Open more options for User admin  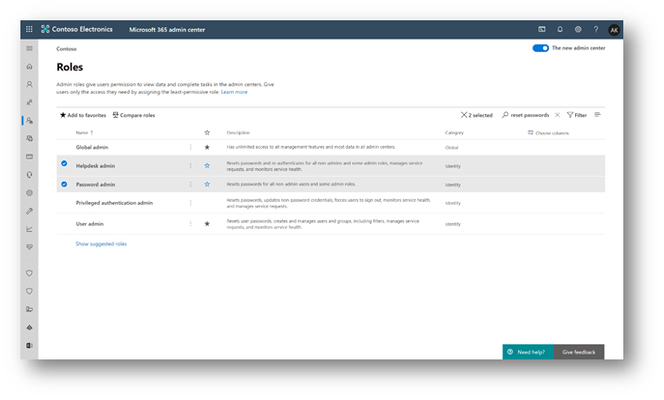coord(191,223)
